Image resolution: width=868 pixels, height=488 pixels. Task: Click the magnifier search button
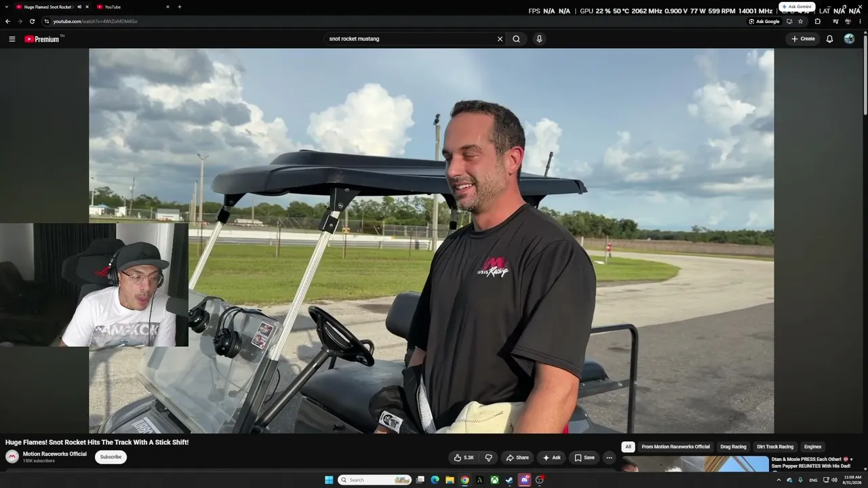click(x=516, y=39)
